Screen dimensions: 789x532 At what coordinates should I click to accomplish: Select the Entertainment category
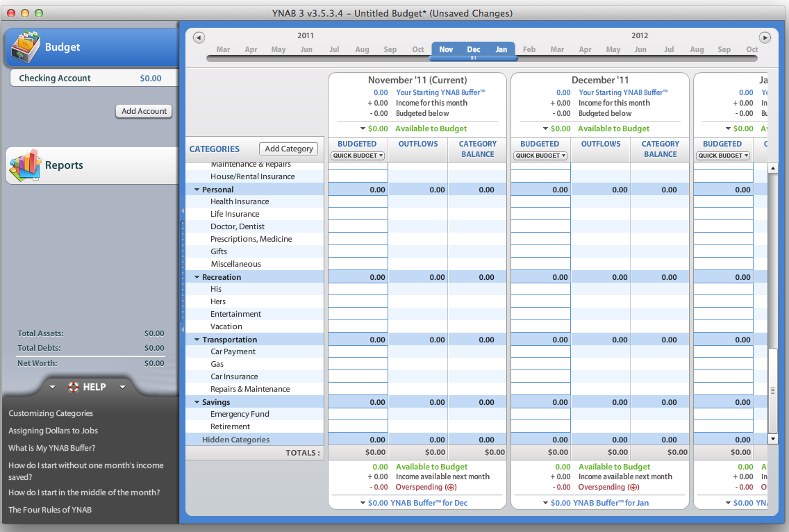[x=255, y=314]
